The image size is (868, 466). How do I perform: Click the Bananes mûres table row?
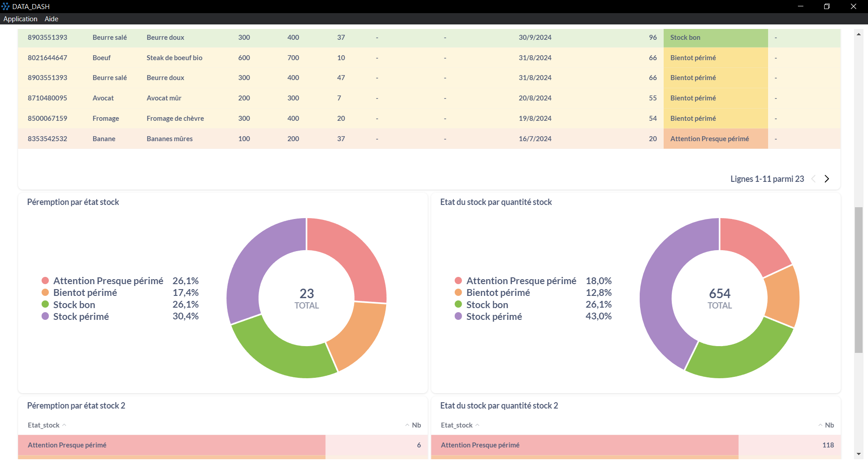click(x=170, y=139)
